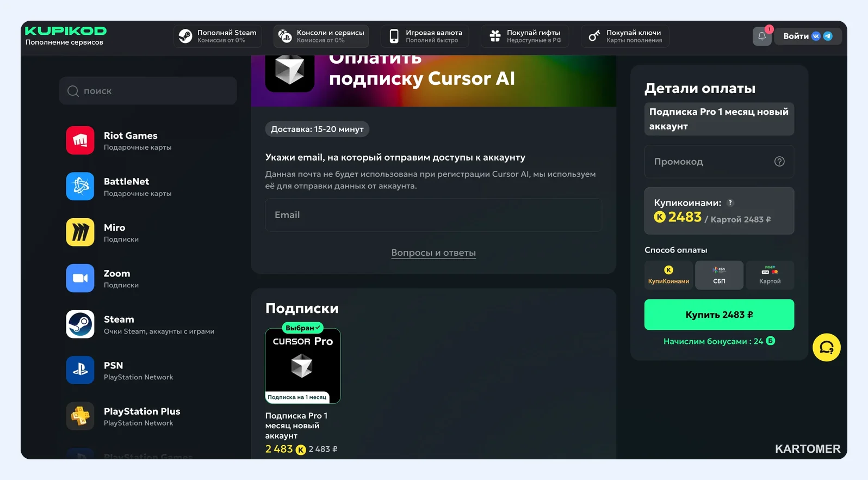Click the search magnifier icon
The width and height of the screenshot is (868, 480).
click(x=73, y=91)
